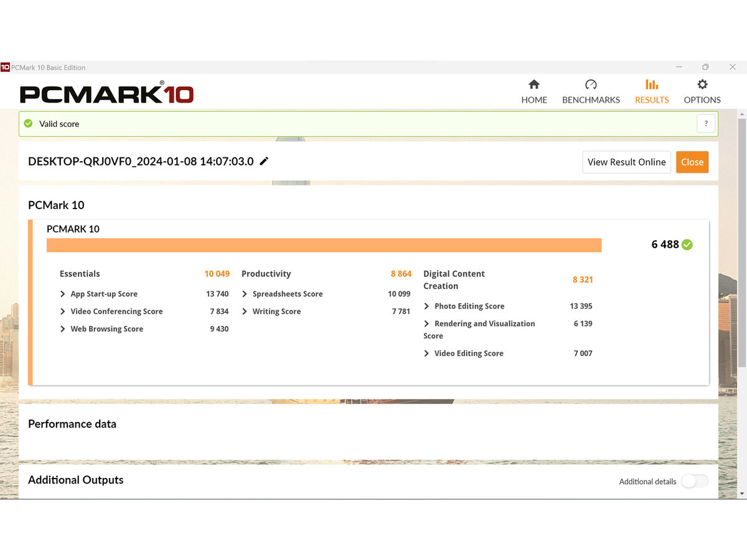Image resolution: width=747 pixels, height=560 pixels.
Task: Click the PCMark 10 title bar app icon
Action: coord(5,67)
